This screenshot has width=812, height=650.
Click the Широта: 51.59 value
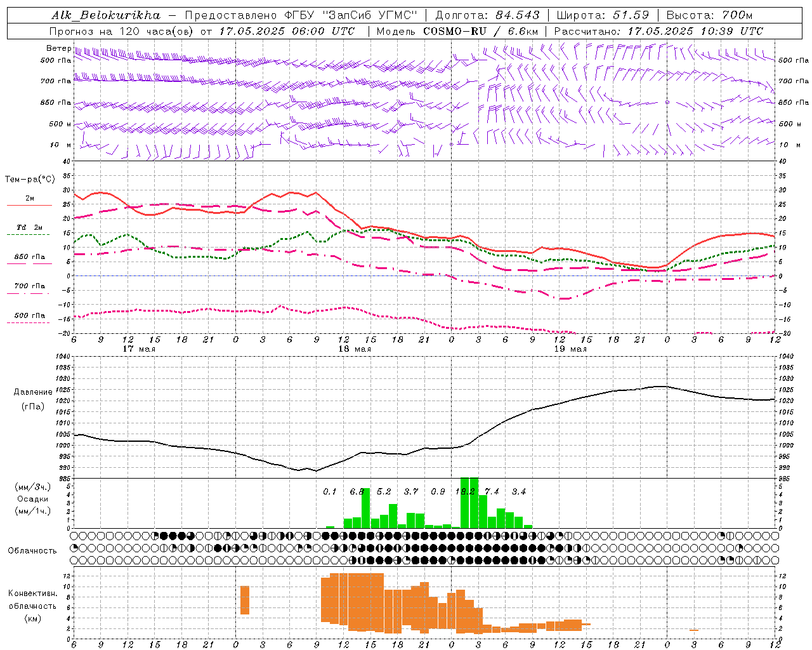[x=603, y=15]
